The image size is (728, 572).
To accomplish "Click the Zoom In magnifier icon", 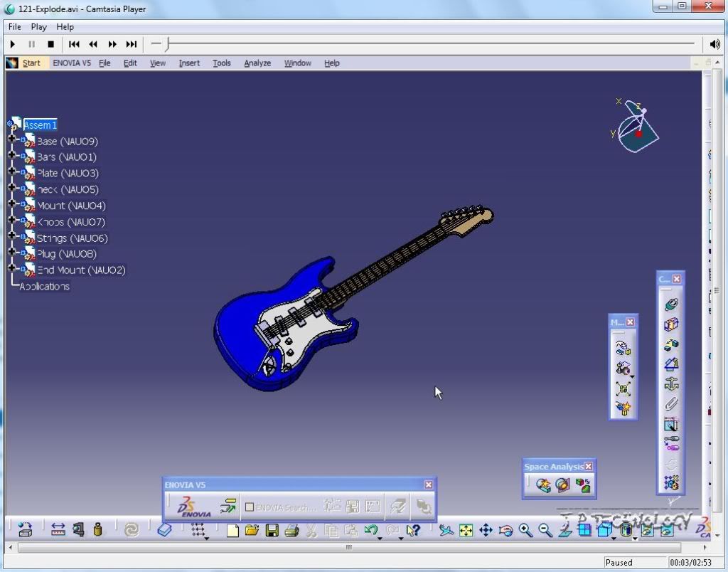I will tap(525, 530).
